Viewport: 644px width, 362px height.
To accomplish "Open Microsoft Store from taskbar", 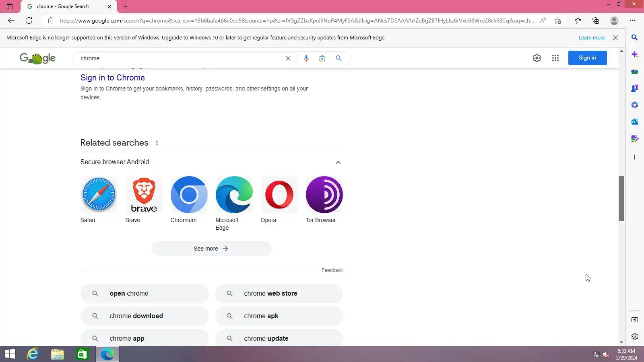I will pyautogui.click(x=83, y=354).
